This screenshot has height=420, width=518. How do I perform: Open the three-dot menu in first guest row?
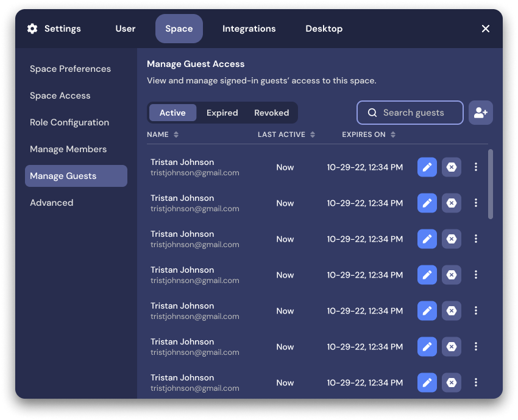point(476,167)
